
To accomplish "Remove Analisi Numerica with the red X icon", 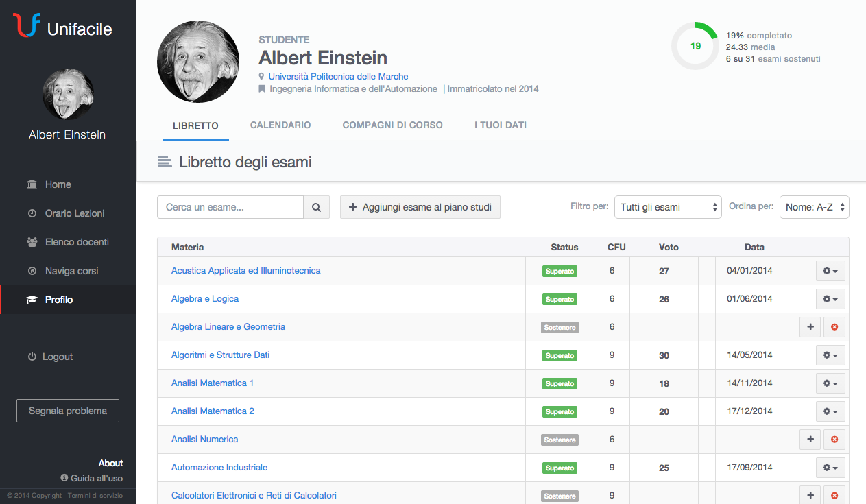I will tap(834, 440).
